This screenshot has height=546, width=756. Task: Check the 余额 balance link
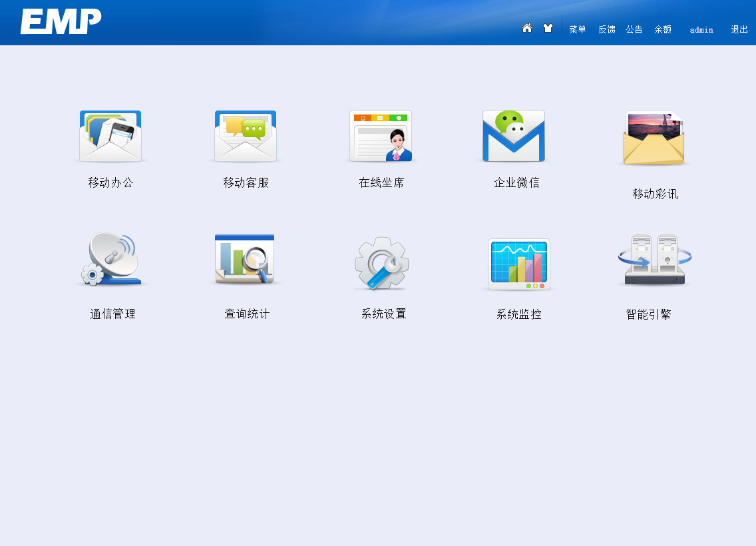pyautogui.click(x=662, y=29)
